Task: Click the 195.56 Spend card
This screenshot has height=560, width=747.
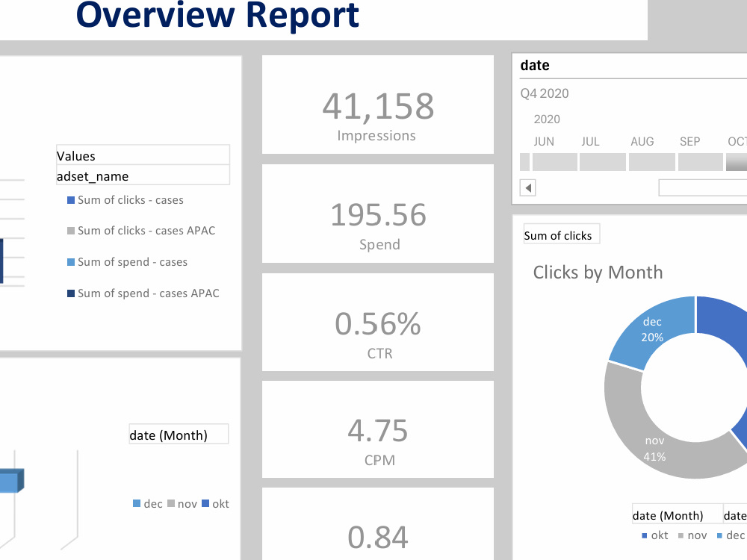Action: coord(378,214)
